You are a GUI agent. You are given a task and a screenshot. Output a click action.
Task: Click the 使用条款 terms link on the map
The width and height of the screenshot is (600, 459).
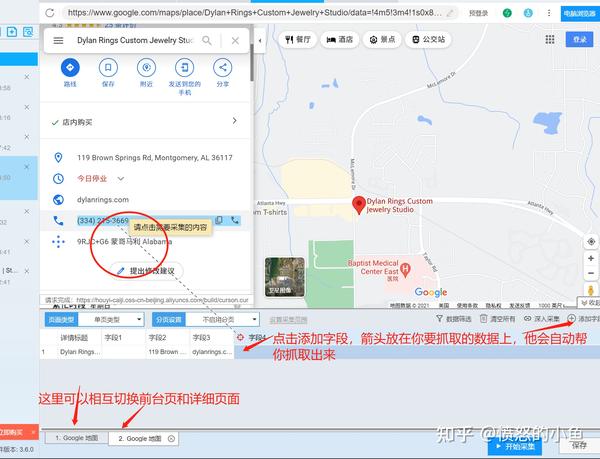(x=467, y=305)
